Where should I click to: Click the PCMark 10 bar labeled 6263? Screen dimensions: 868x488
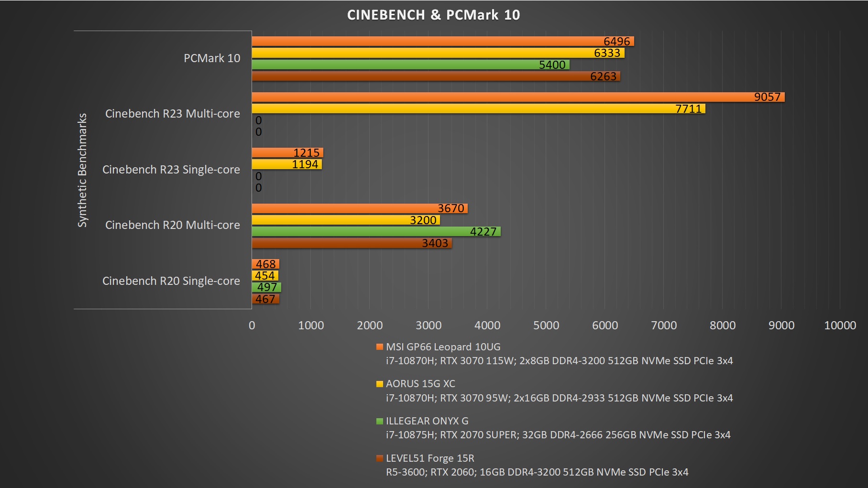[436, 76]
